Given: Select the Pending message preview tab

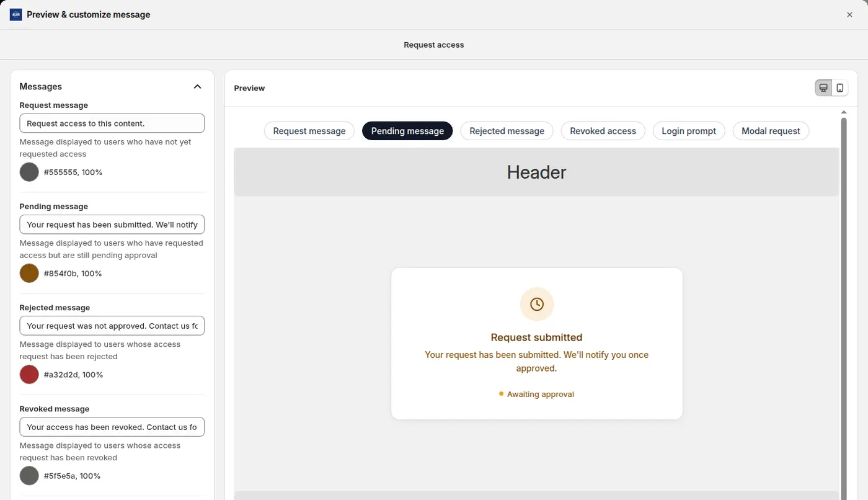Looking at the screenshot, I should (x=407, y=131).
